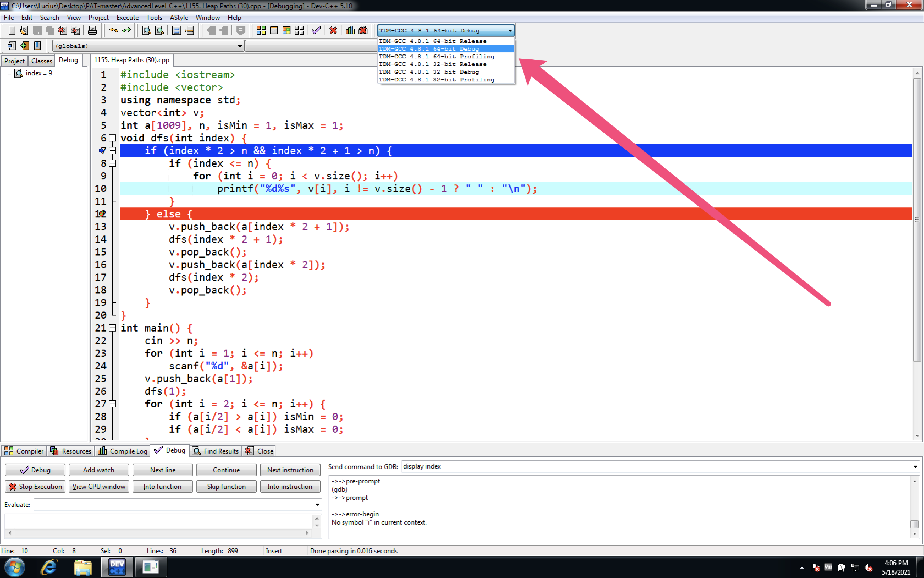Print the source file via the printer icon

[92, 30]
